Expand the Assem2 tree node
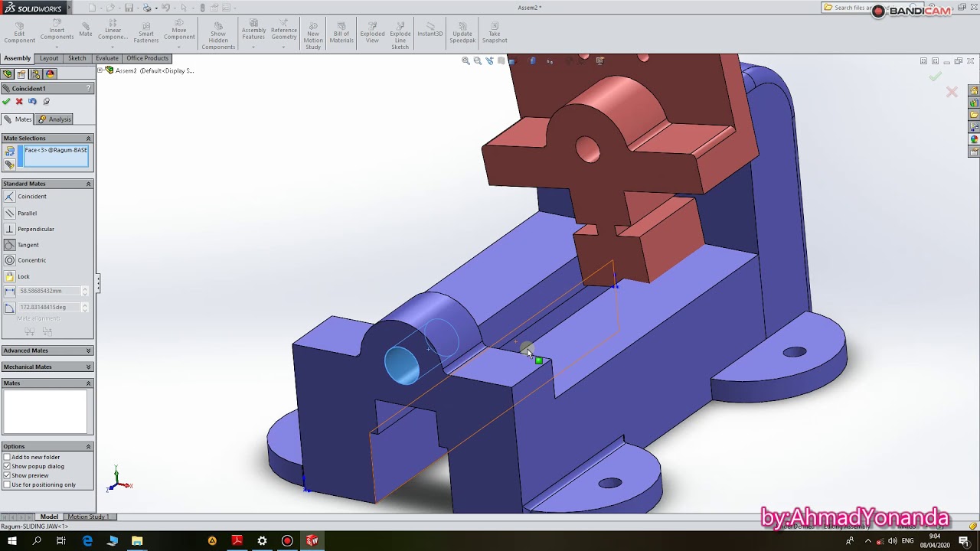This screenshot has height=551, width=980. click(100, 70)
